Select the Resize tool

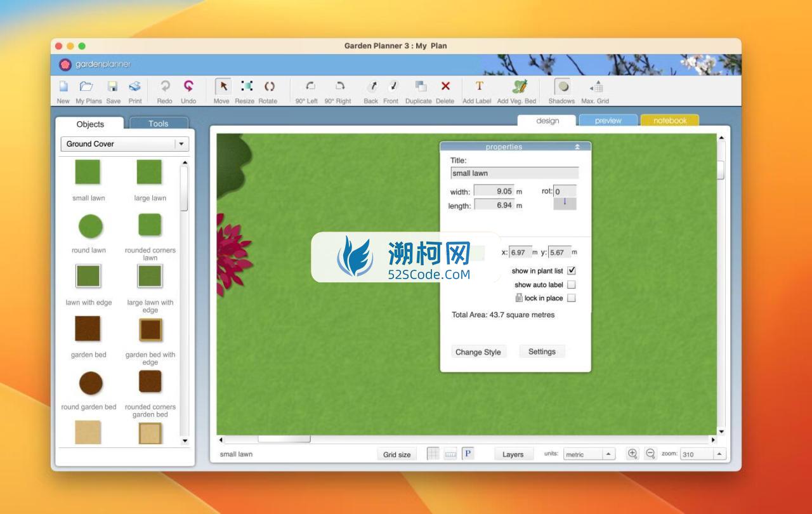point(246,86)
